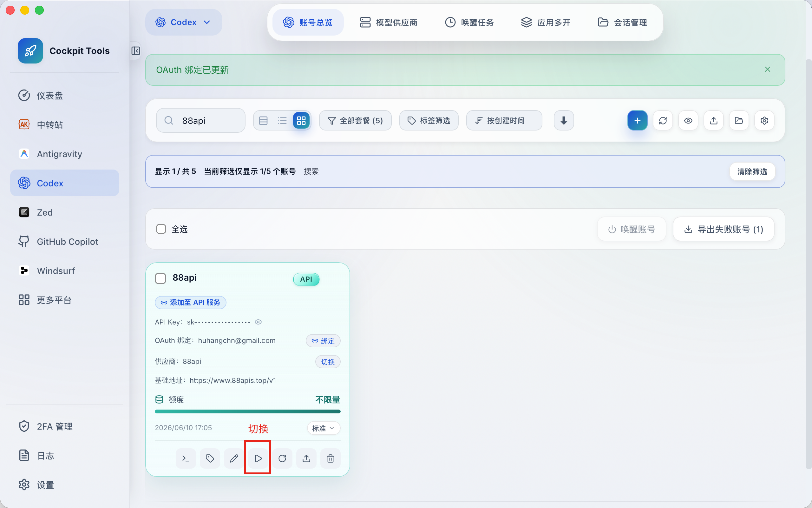Select grid view icon
The height and width of the screenshot is (508, 812).
[301, 120]
